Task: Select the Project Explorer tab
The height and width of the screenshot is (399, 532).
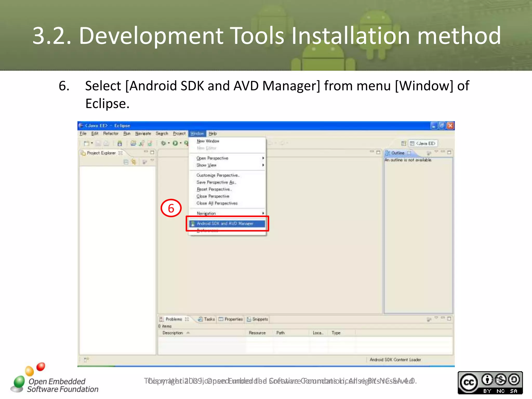Action: [x=101, y=153]
